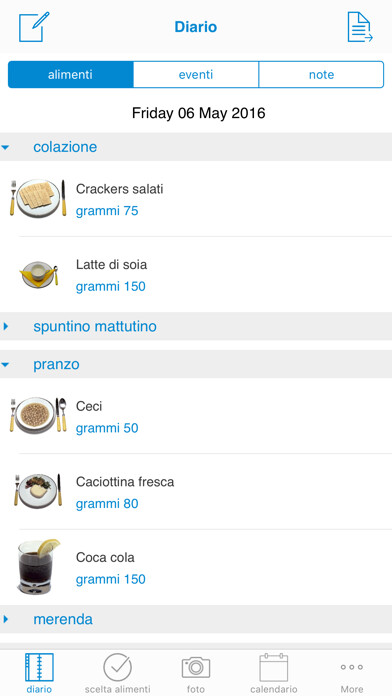Switch to the note segment

(x=321, y=75)
